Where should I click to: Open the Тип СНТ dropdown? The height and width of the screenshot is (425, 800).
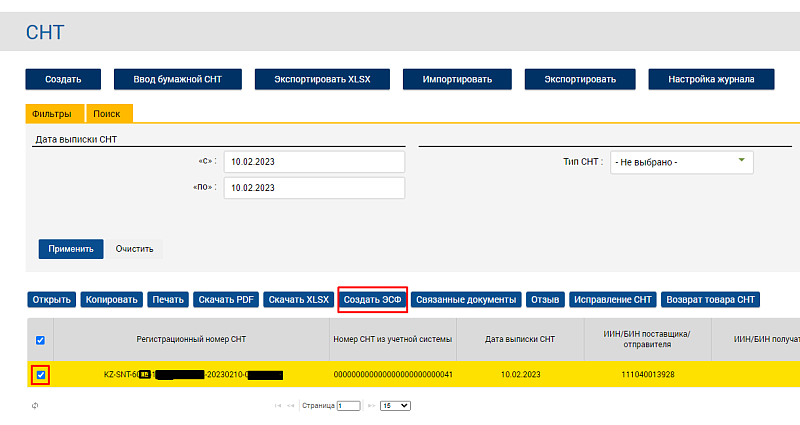coord(681,162)
